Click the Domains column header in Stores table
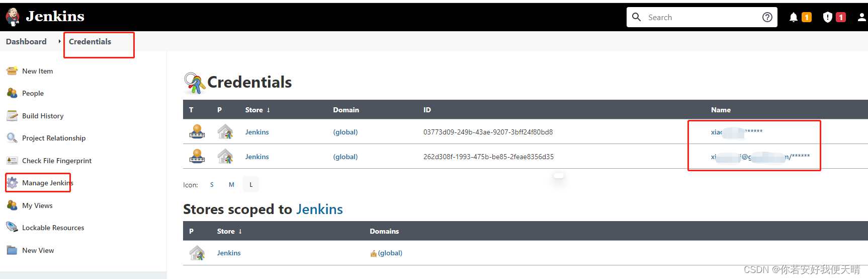Viewport: 868px width, 279px height. pos(384,231)
